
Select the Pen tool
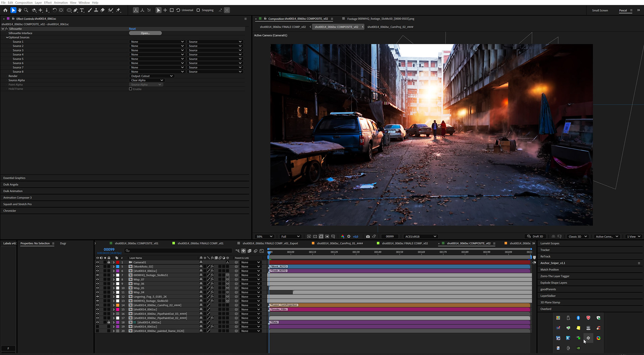75,10
